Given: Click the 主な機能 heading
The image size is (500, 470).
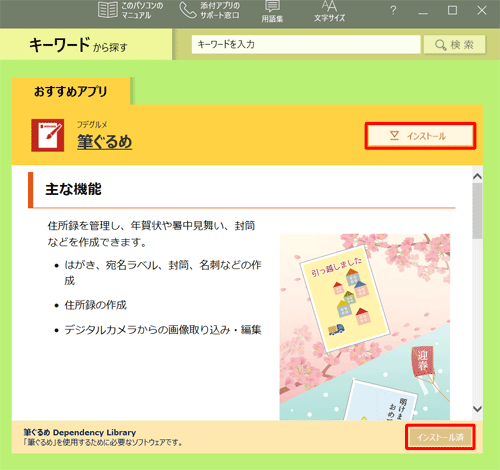Looking at the screenshot, I should (x=73, y=189).
